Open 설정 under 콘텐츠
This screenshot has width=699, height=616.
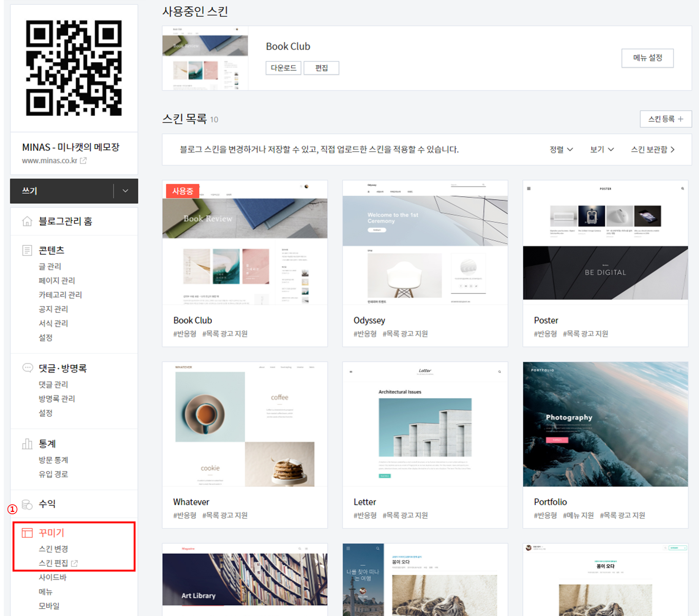click(46, 338)
